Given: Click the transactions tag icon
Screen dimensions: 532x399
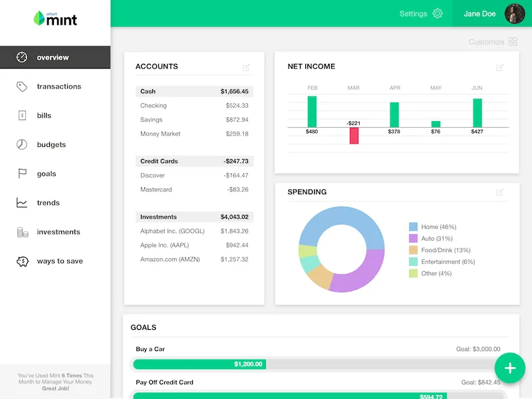Looking at the screenshot, I should tap(22, 86).
